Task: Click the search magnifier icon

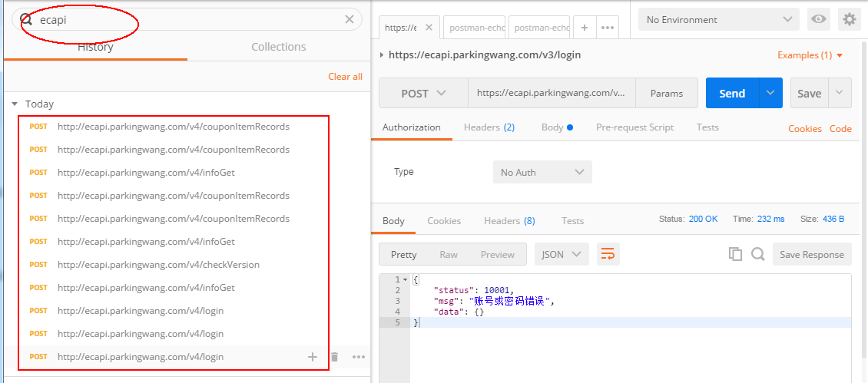Action: pyautogui.click(x=27, y=20)
